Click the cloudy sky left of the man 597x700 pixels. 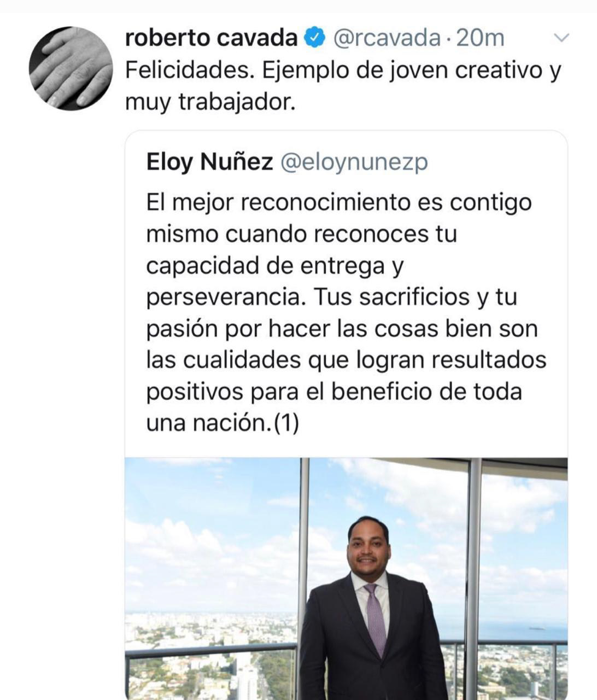213,530
